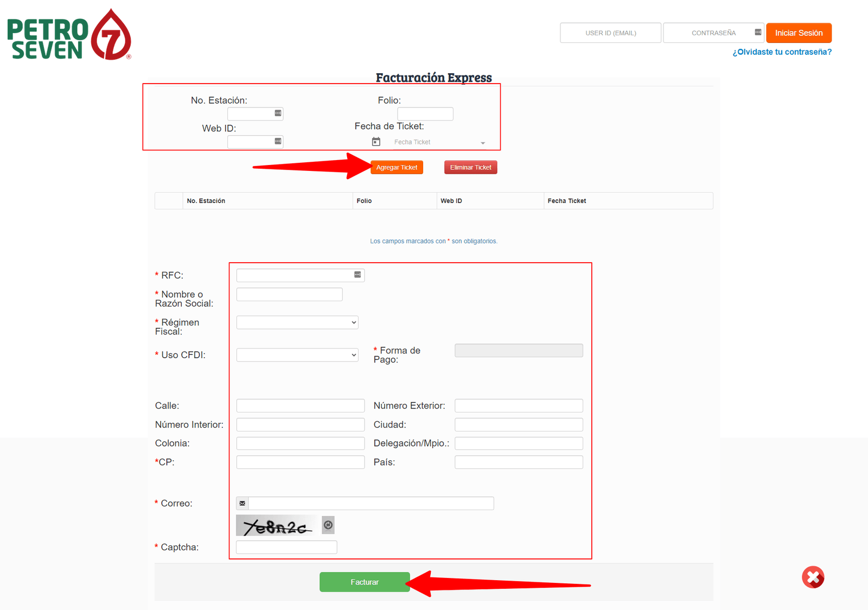Focus the CP postal code field
Screen dimensions: 868x610
tap(301, 462)
